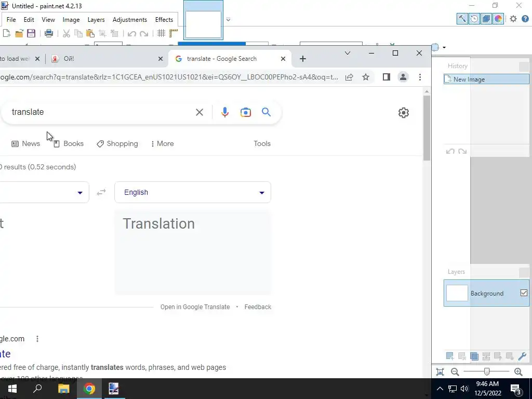Toggle the Layers window button

486,19
